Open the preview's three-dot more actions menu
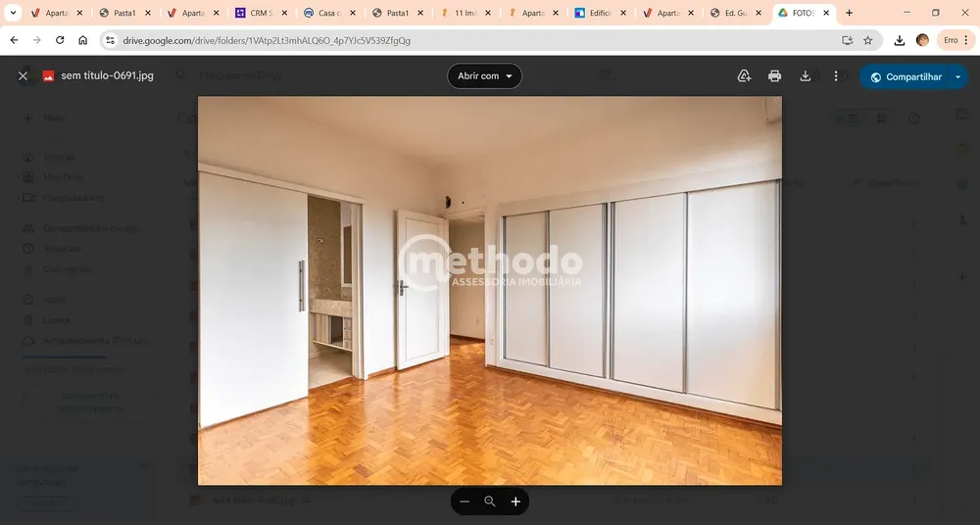 point(836,76)
